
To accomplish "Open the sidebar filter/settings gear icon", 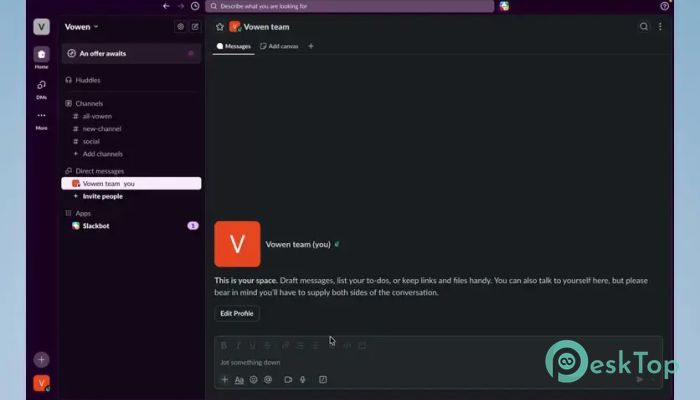I will [x=180, y=27].
